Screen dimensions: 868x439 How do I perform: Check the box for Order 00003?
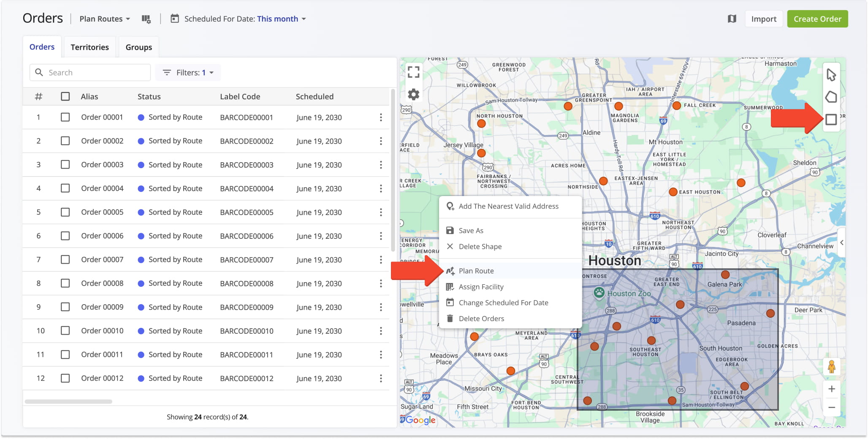(x=65, y=164)
